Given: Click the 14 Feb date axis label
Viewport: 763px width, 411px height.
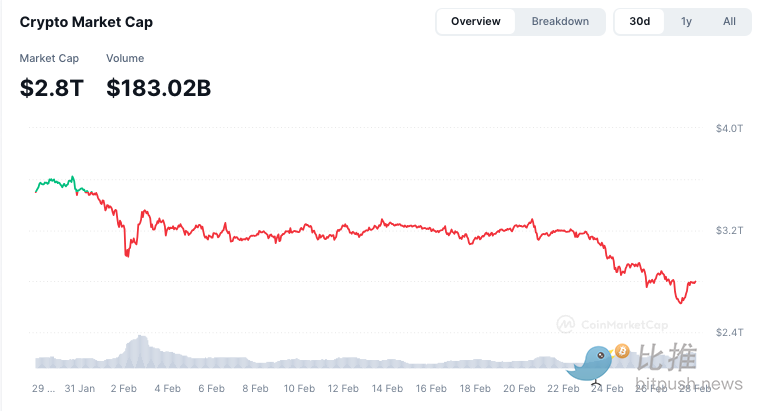Looking at the screenshot, I should pyautogui.click(x=387, y=389).
